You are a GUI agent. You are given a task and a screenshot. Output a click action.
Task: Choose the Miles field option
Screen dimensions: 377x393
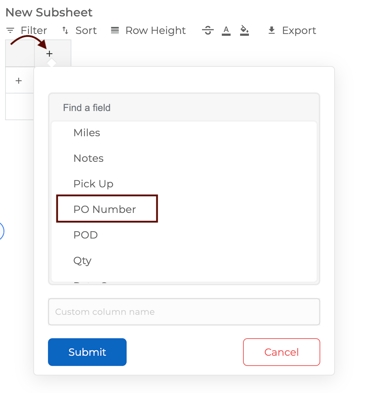[x=184, y=133]
